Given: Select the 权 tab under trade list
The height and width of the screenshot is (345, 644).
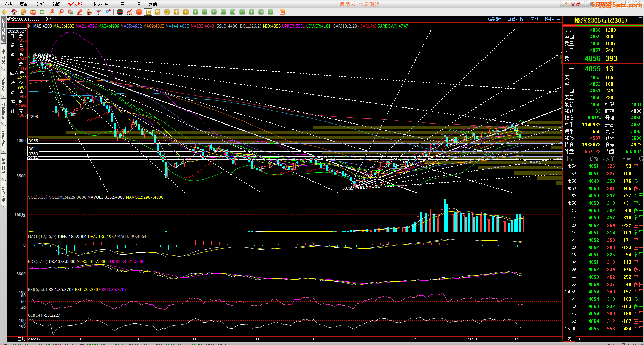Looking at the screenshot, I should tap(581, 339).
